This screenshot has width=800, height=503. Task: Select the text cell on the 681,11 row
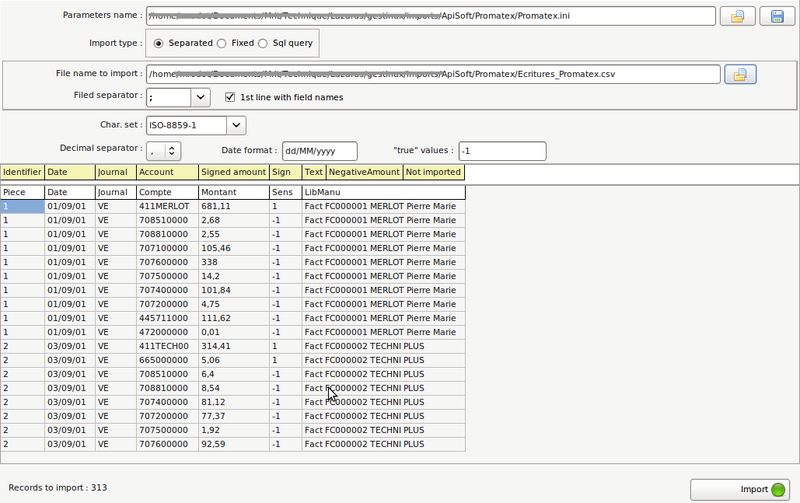[384, 207]
